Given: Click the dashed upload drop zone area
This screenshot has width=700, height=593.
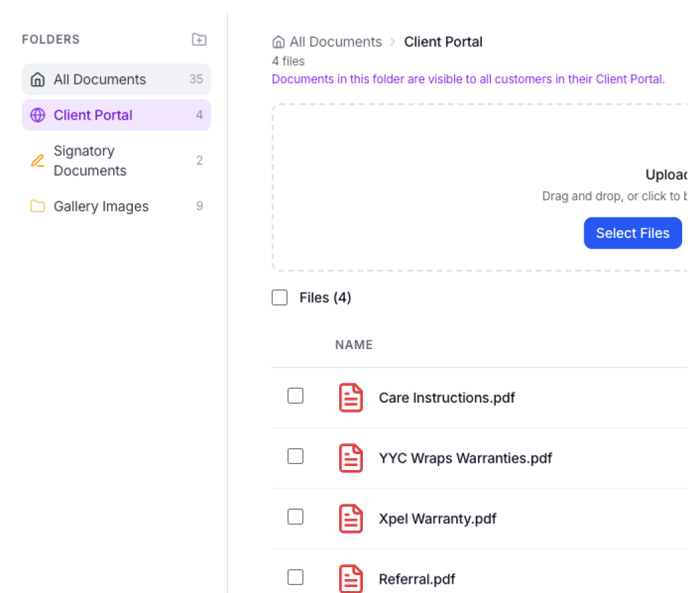Looking at the screenshot, I should pyautogui.click(x=479, y=188).
